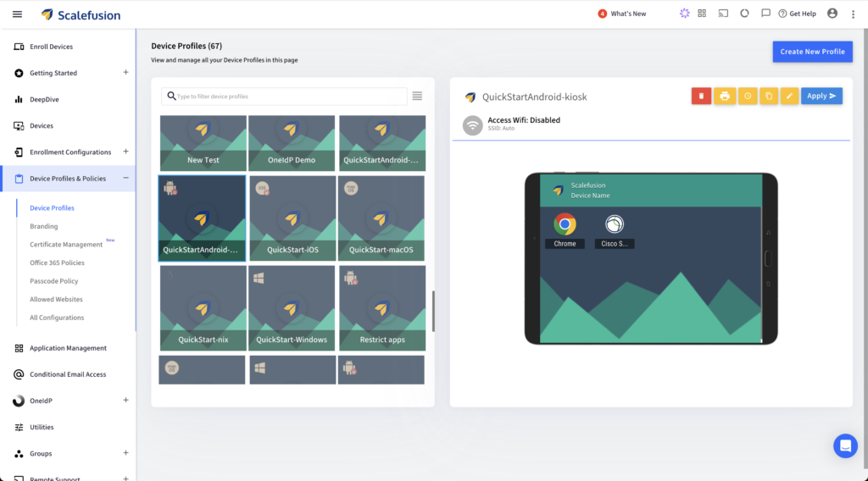Click the Apply button
The image size is (868, 481).
(821, 97)
